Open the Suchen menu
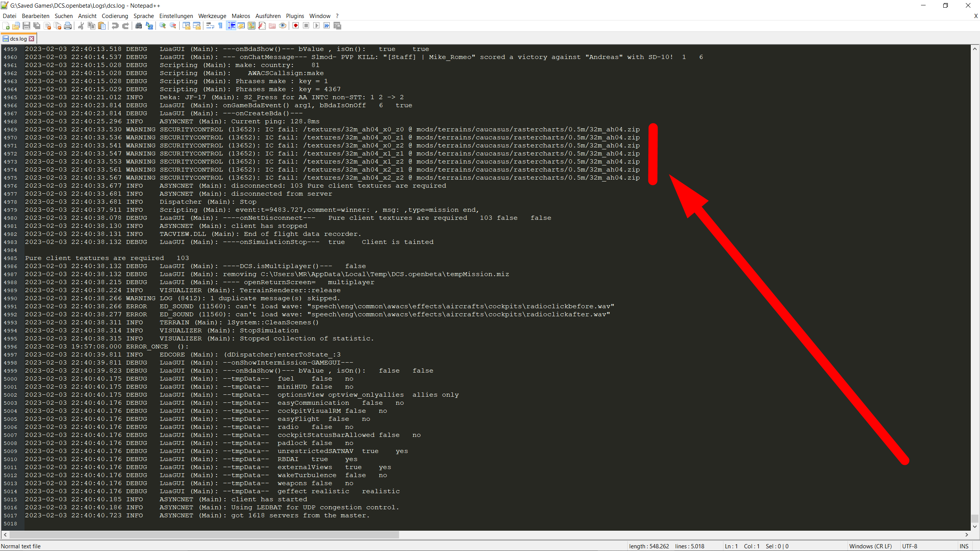Screen dimensions: 980x551 coord(64,16)
